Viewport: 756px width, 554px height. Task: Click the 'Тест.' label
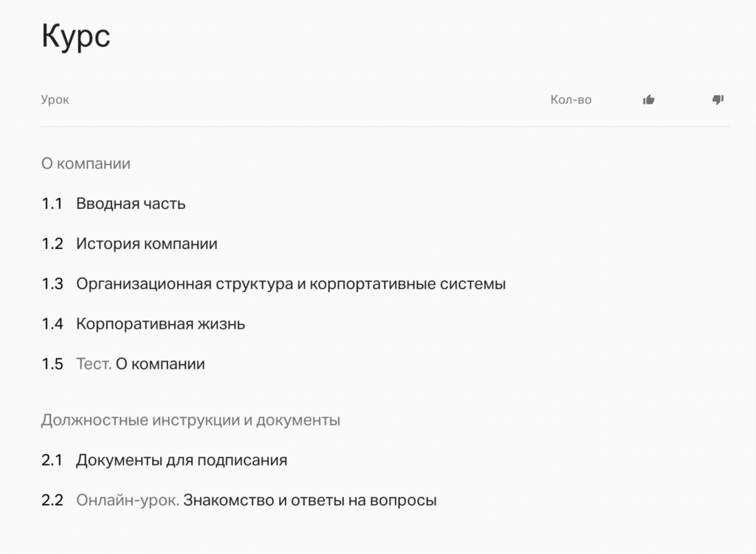tap(92, 363)
